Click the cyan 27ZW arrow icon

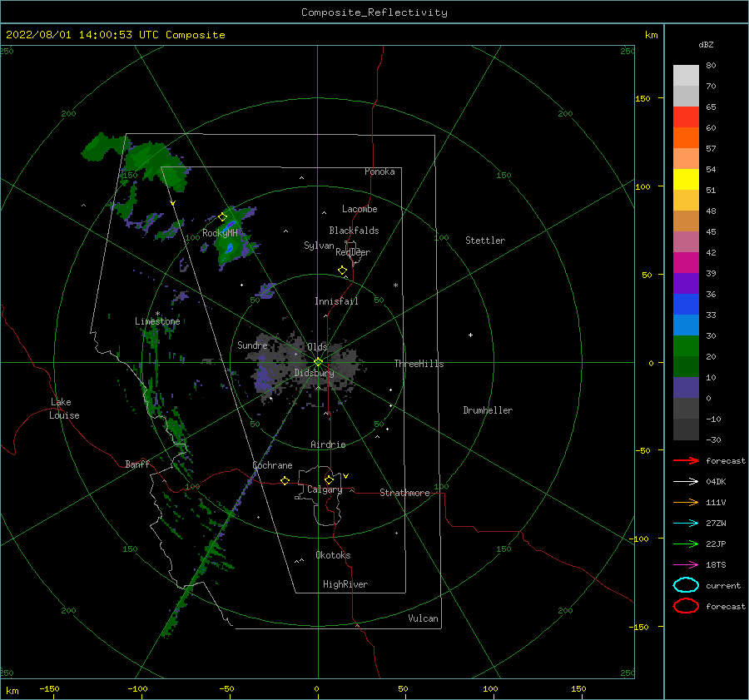[x=686, y=524]
